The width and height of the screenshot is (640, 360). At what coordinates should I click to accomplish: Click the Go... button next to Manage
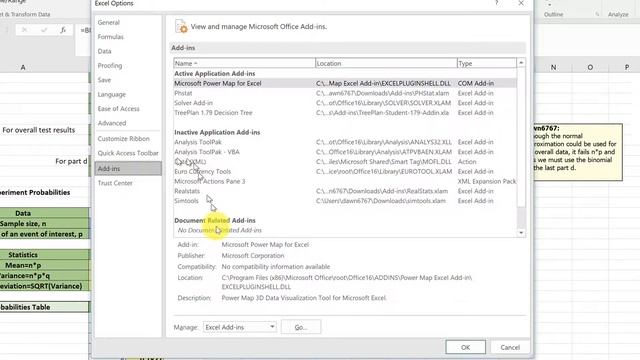tap(301, 327)
